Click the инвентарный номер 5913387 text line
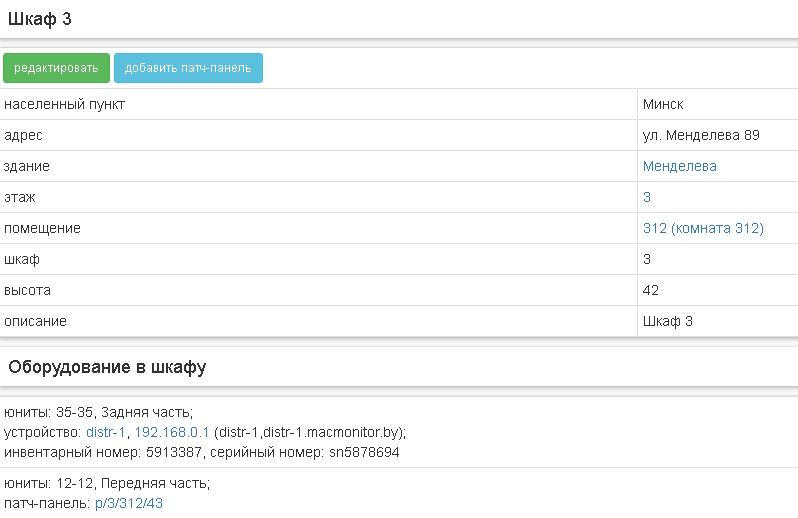798x518 pixels. (202, 452)
